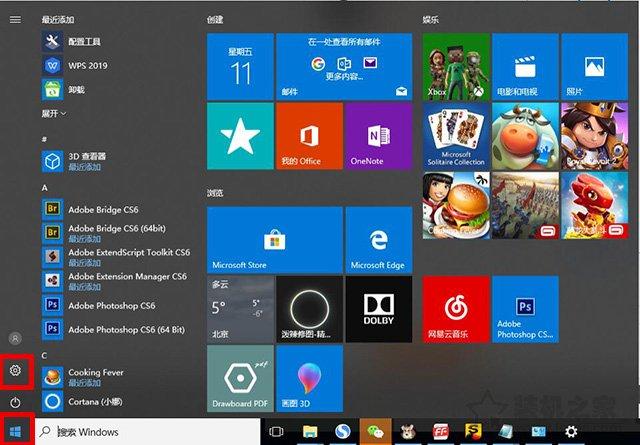Open the 邮件 mail tile
640x445 pixels.
(344, 67)
